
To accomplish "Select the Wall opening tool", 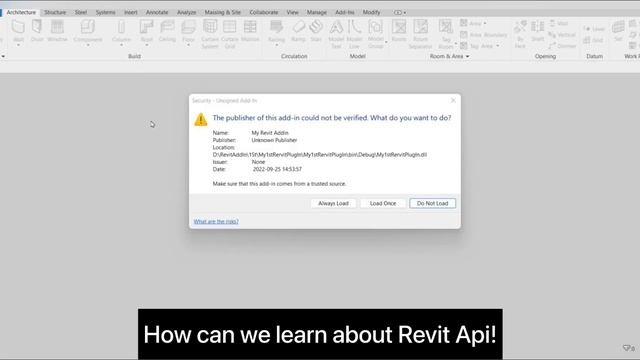I will 558,23.
